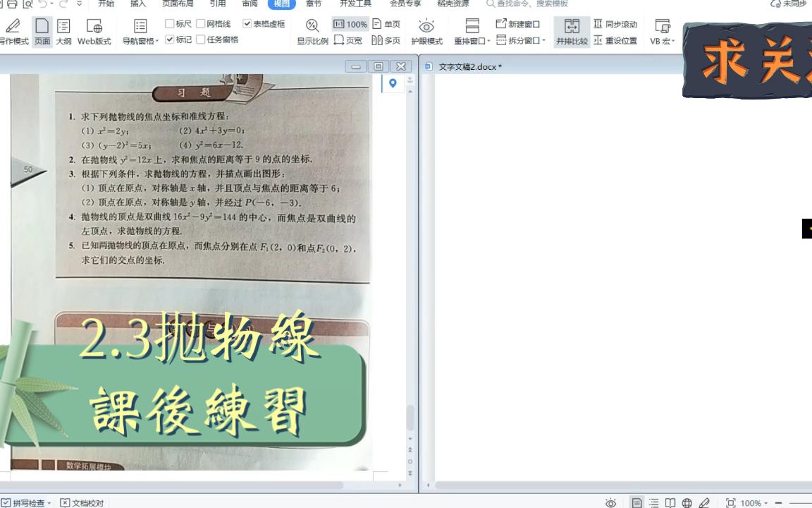Image resolution: width=812 pixels, height=508 pixels.
Task: Click 重设位置 to reset window positions
Action: pyautogui.click(x=615, y=40)
